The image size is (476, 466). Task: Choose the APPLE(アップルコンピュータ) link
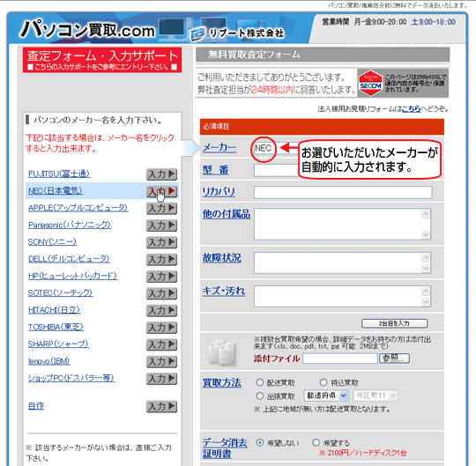pos(78,208)
